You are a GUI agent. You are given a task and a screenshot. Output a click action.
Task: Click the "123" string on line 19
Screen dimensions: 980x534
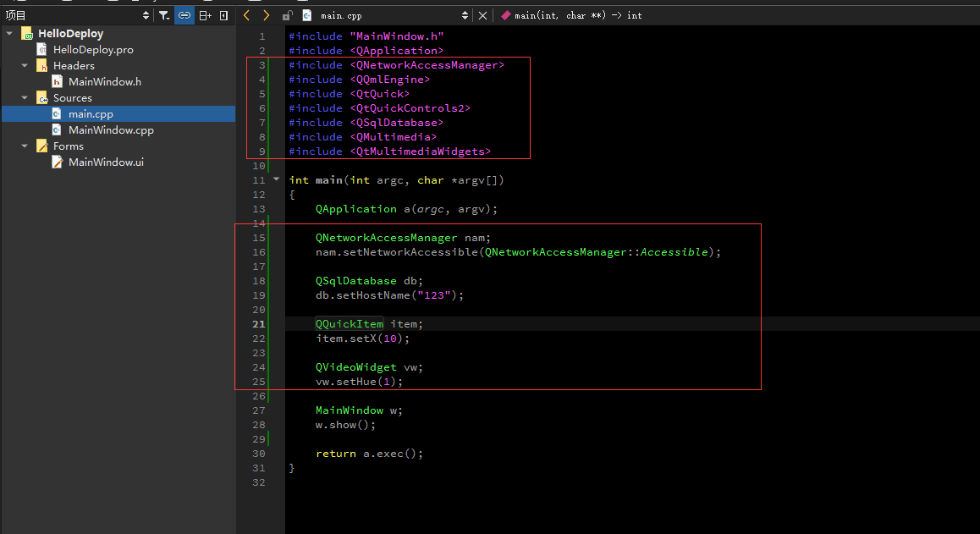[434, 295]
